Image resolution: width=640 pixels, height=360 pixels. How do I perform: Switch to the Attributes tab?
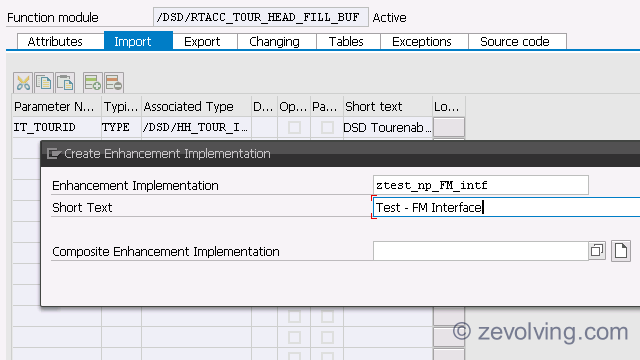[x=55, y=42]
